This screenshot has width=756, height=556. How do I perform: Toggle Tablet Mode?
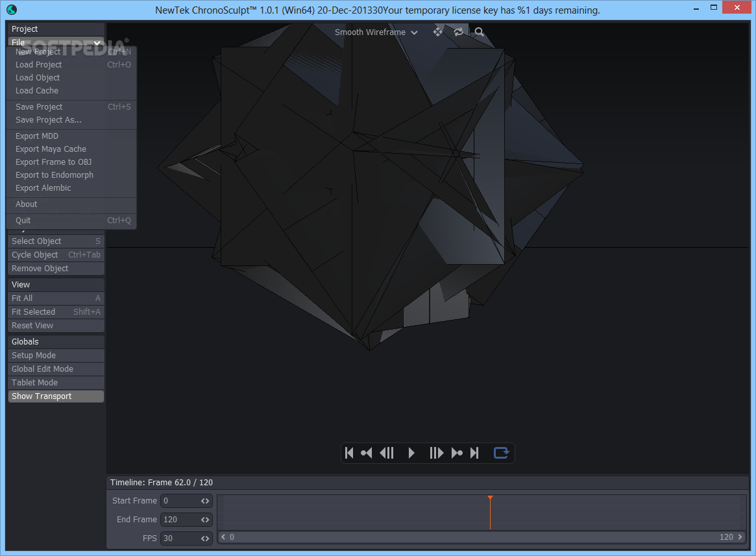click(x=56, y=382)
